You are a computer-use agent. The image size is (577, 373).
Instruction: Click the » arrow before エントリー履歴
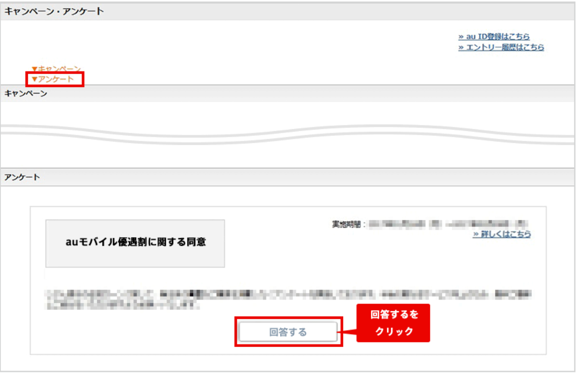pos(461,47)
